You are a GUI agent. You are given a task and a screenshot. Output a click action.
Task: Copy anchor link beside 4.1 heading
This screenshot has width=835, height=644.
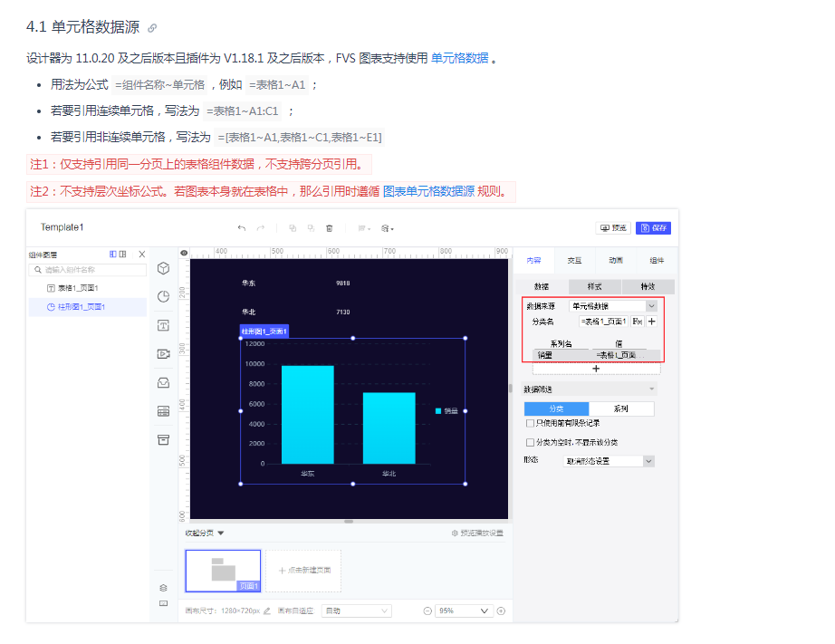click(152, 28)
